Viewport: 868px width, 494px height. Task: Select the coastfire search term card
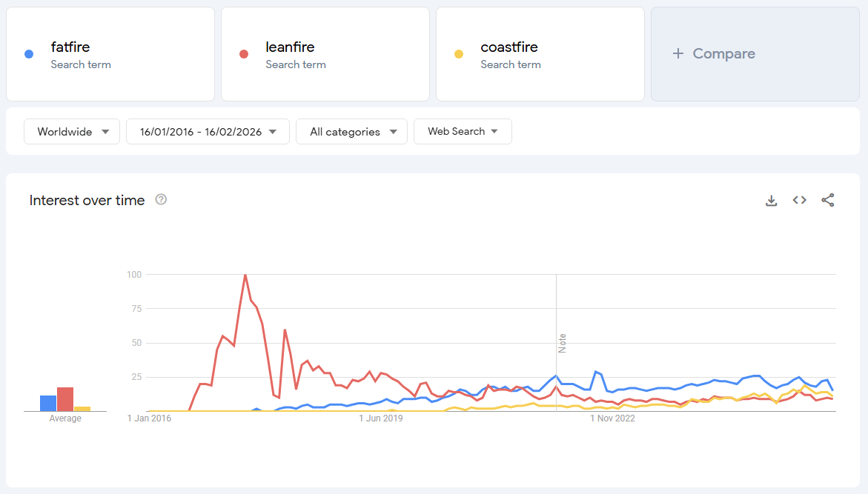click(x=540, y=54)
